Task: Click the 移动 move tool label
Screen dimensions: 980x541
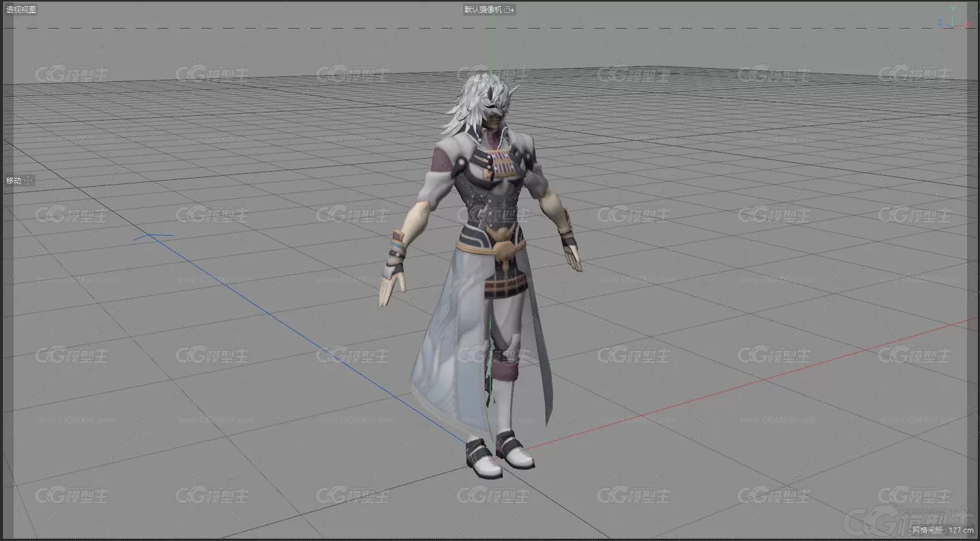Action: [13, 181]
